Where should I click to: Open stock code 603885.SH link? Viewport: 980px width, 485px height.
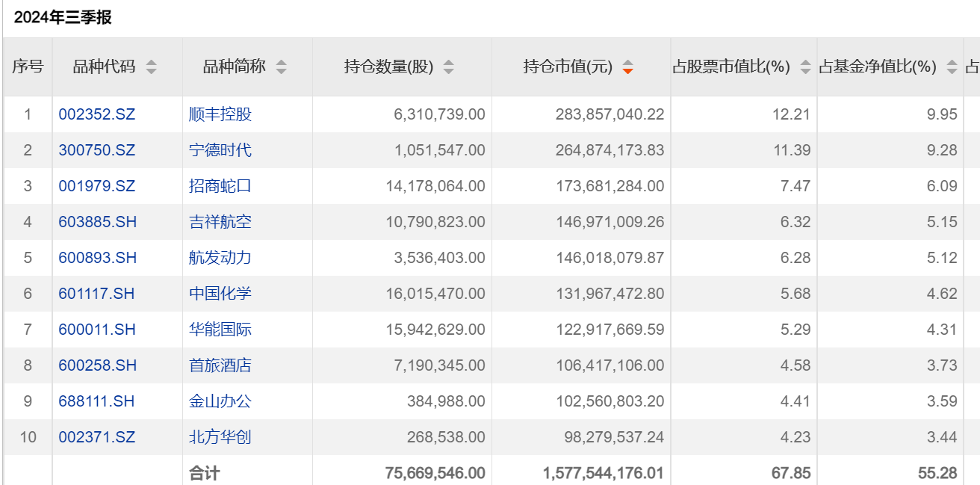[x=98, y=222]
